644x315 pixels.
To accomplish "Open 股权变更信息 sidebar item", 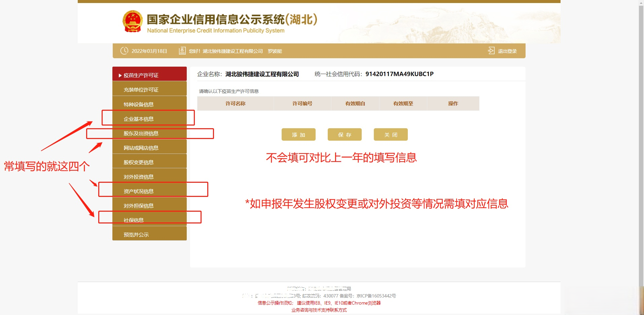I will [x=149, y=161].
